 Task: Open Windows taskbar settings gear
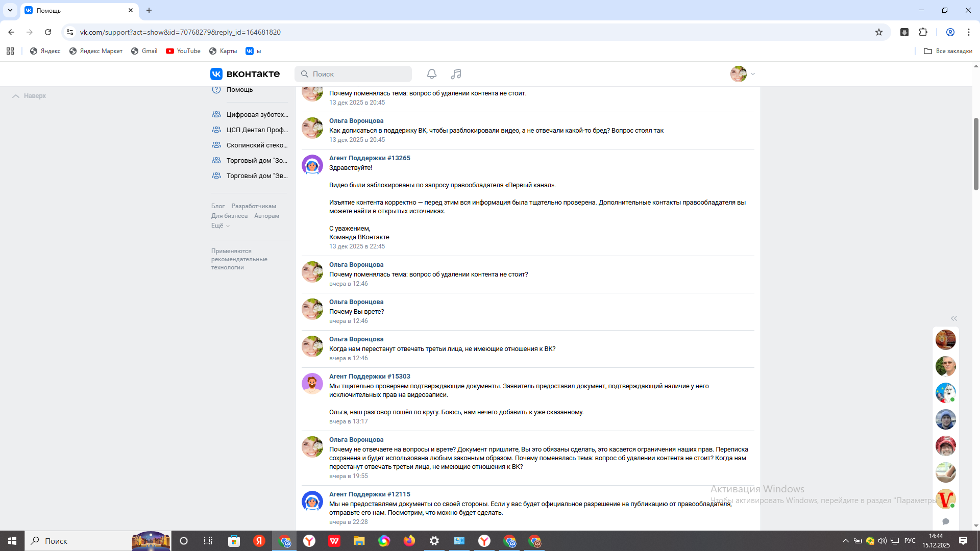point(434,541)
